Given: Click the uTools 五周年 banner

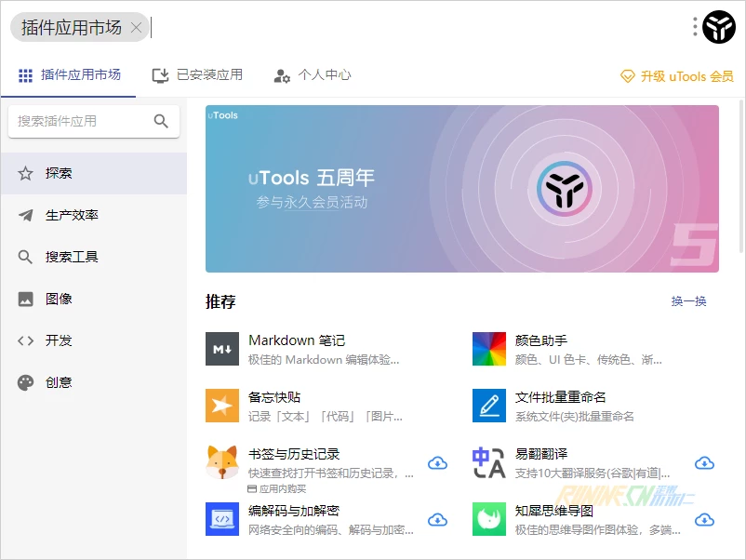Looking at the screenshot, I should coord(461,189).
